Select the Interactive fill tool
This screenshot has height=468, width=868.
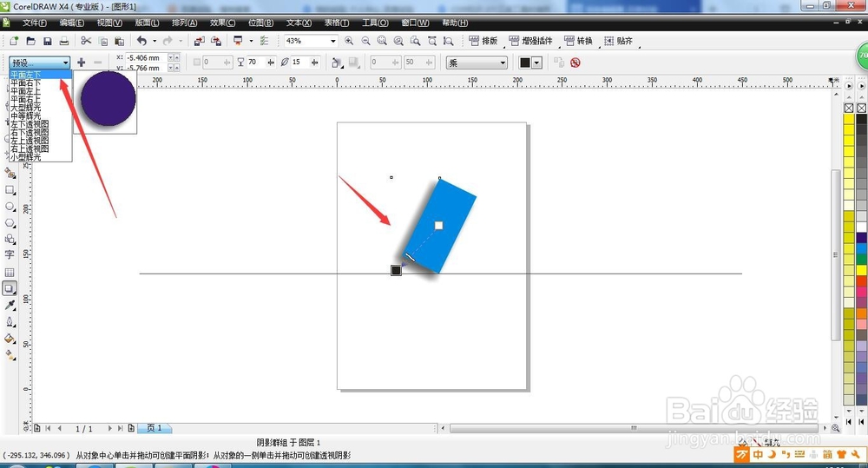[10, 354]
